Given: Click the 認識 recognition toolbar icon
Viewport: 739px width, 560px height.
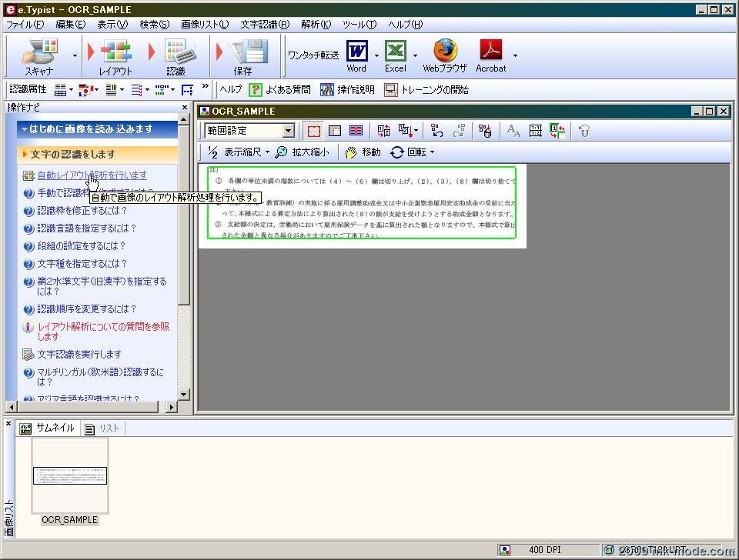Looking at the screenshot, I should point(177,54).
